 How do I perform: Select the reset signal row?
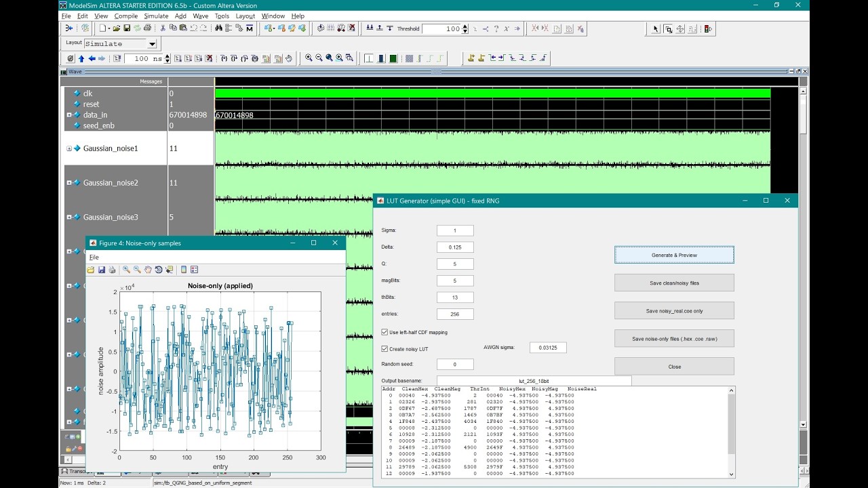(x=116, y=104)
